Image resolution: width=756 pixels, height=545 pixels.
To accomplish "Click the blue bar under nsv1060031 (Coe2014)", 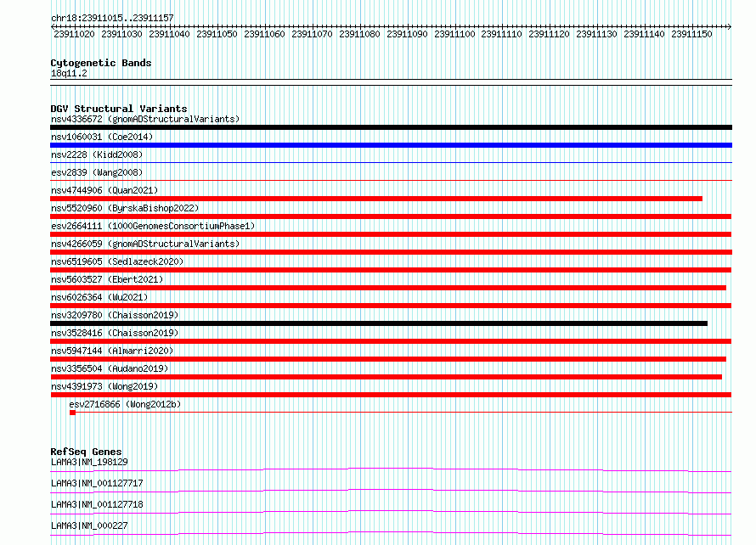I will 391,145.
